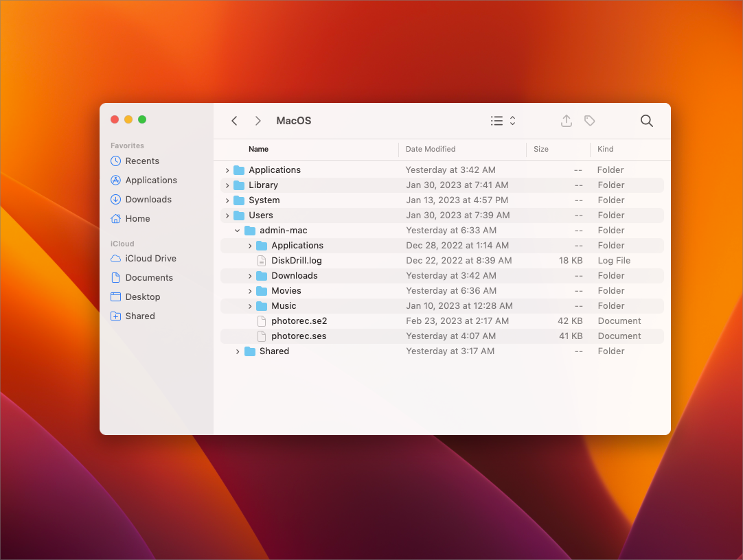The image size is (743, 560).
Task: Select the Users folder icon
Action: coord(239,215)
